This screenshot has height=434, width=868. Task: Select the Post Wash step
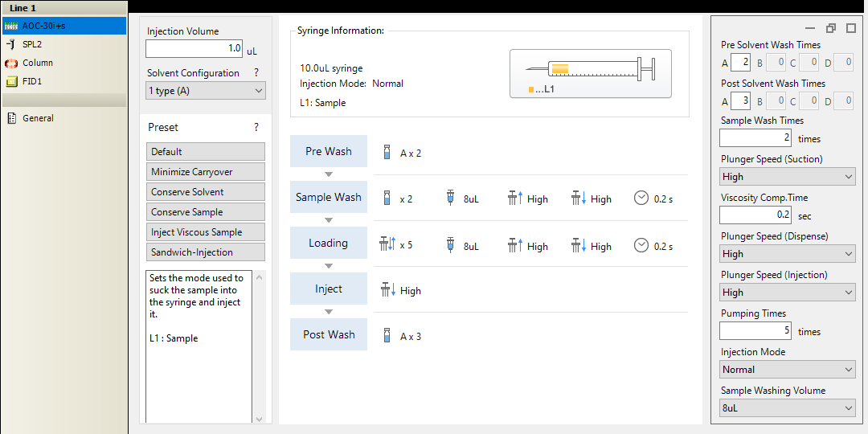click(329, 335)
